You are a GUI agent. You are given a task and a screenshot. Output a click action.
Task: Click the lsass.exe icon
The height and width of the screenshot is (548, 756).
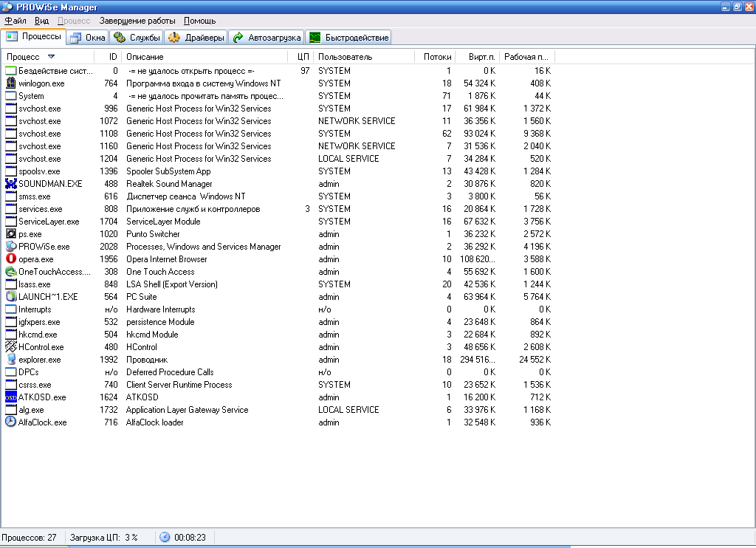(x=10, y=284)
